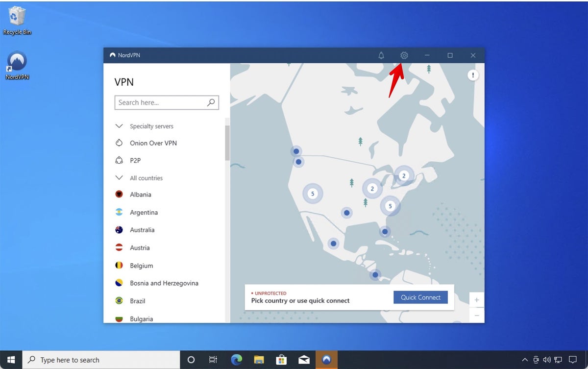Select Australia in the country list

coord(142,230)
